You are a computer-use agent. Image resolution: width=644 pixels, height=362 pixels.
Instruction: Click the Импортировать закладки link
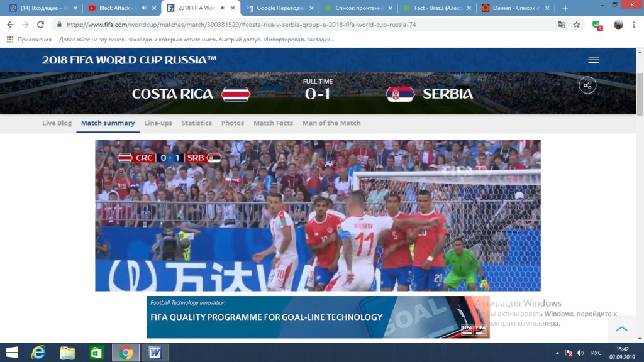pos(299,40)
